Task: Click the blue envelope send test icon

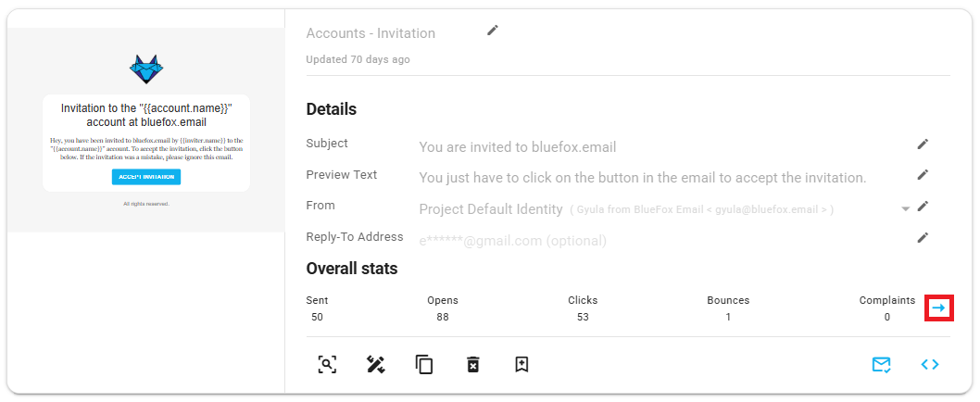Action: (881, 364)
